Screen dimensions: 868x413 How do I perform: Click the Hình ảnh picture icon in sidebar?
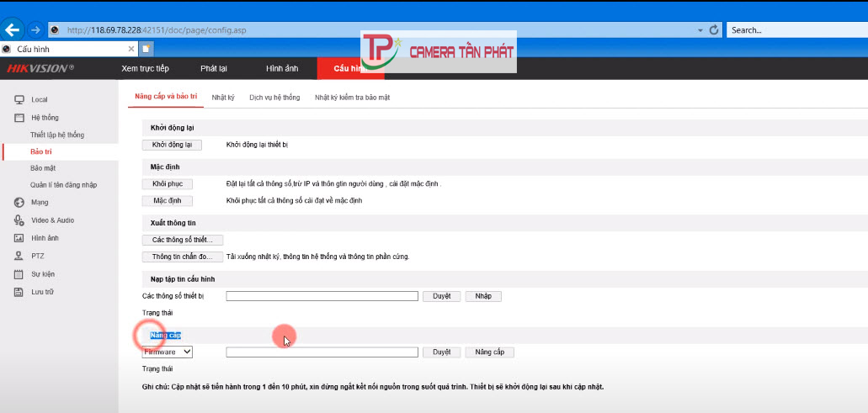coord(19,238)
